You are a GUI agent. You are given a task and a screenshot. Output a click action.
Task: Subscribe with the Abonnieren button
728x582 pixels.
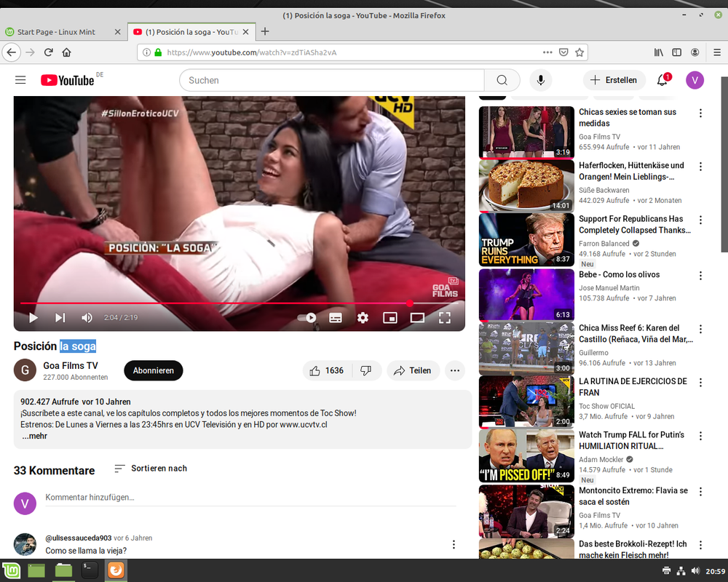click(x=153, y=370)
